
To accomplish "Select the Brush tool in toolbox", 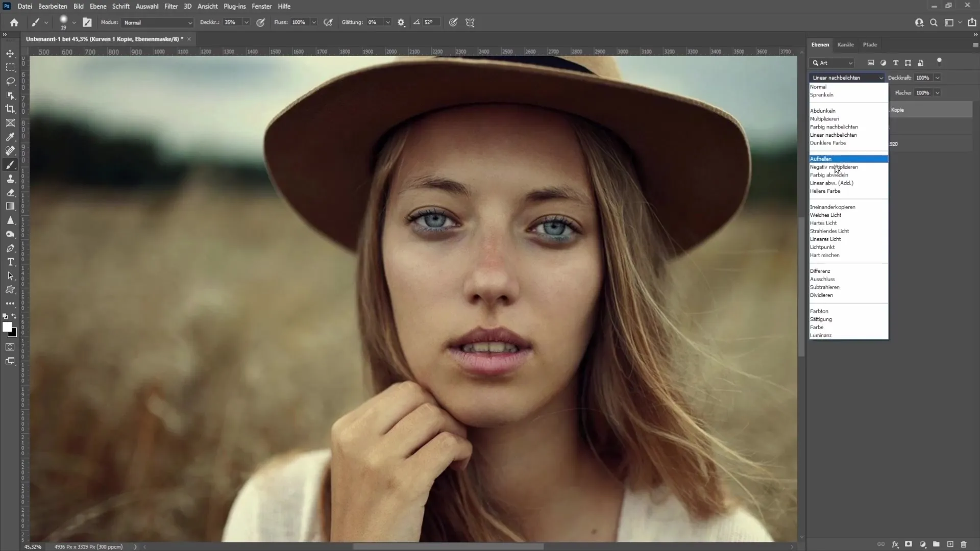I will click(10, 165).
